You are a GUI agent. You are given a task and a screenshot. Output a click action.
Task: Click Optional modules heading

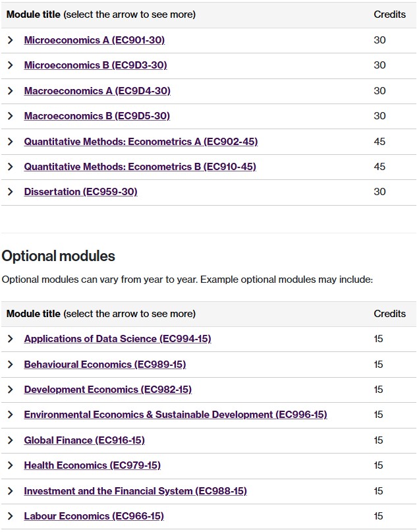tap(59, 256)
